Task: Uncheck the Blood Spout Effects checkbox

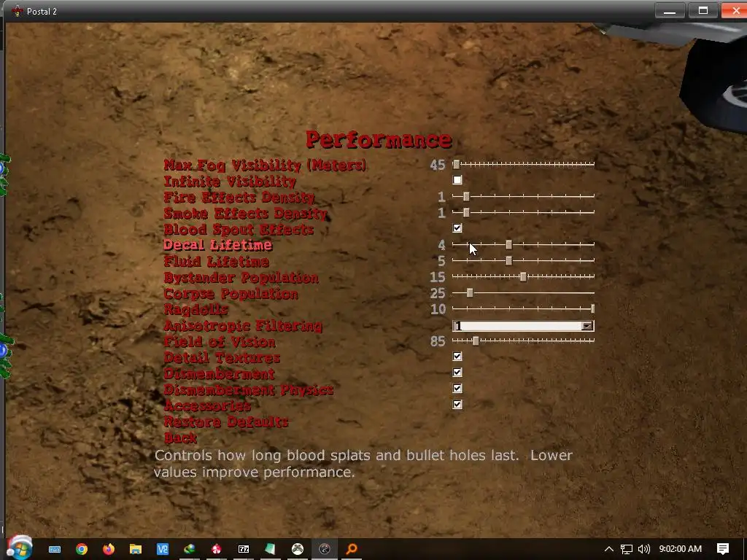Action: coord(457,228)
